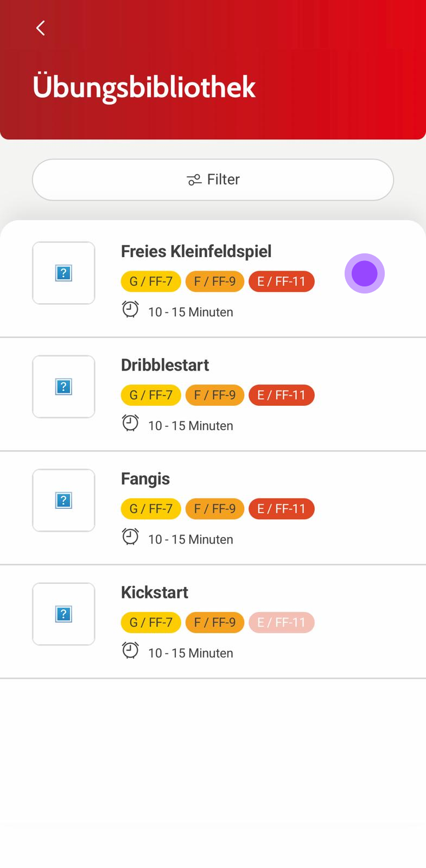Tap the purple circle beside Freies Kleinfeldspiel

point(365,273)
